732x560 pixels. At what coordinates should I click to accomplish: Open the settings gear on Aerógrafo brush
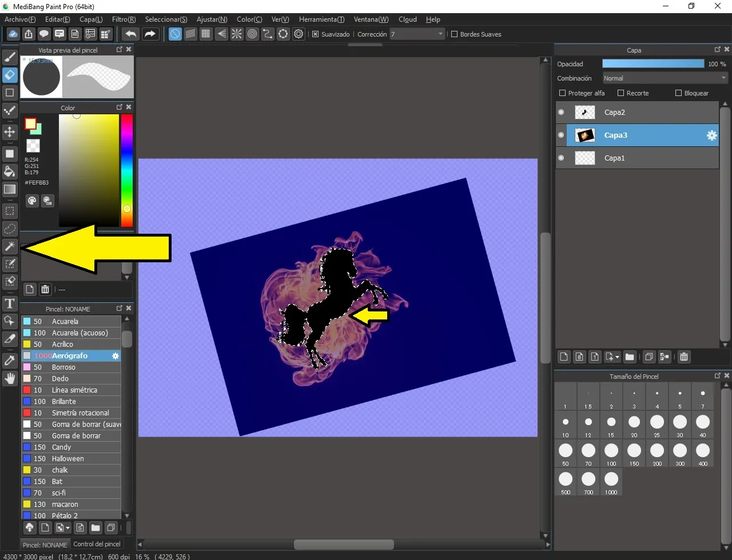point(116,355)
